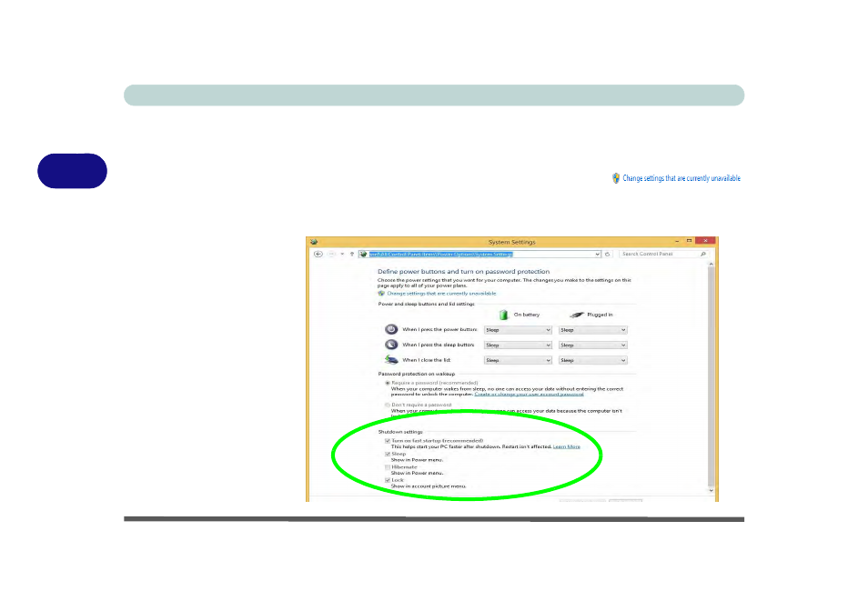Open power button On battery dropdown
Image resolution: width=868 pixels, height=611 pixels.
pos(518,330)
